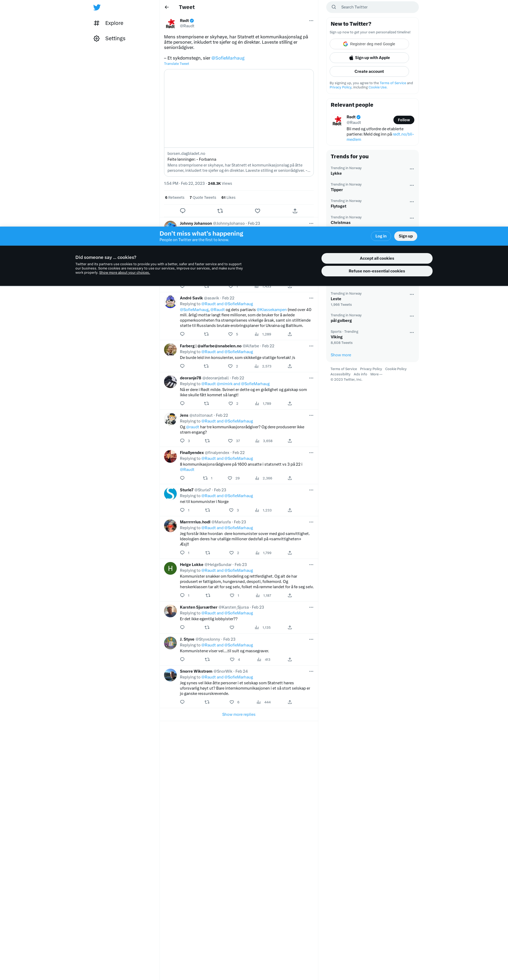
Task: Open options for pål golberg trend
Action: tap(411, 316)
